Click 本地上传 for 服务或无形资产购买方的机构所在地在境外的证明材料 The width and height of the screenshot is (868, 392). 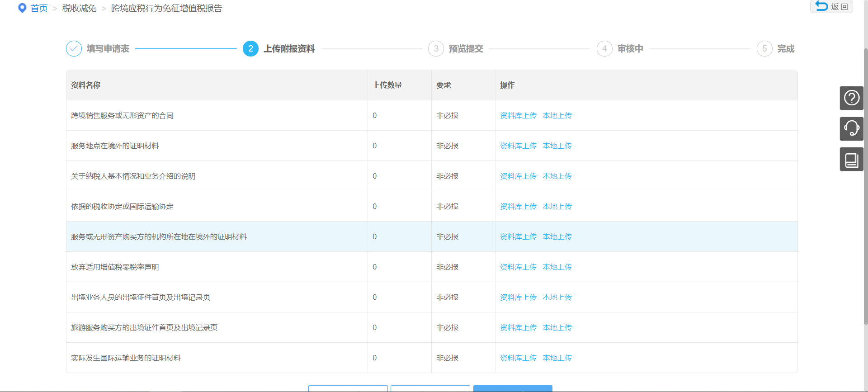[557, 236]
